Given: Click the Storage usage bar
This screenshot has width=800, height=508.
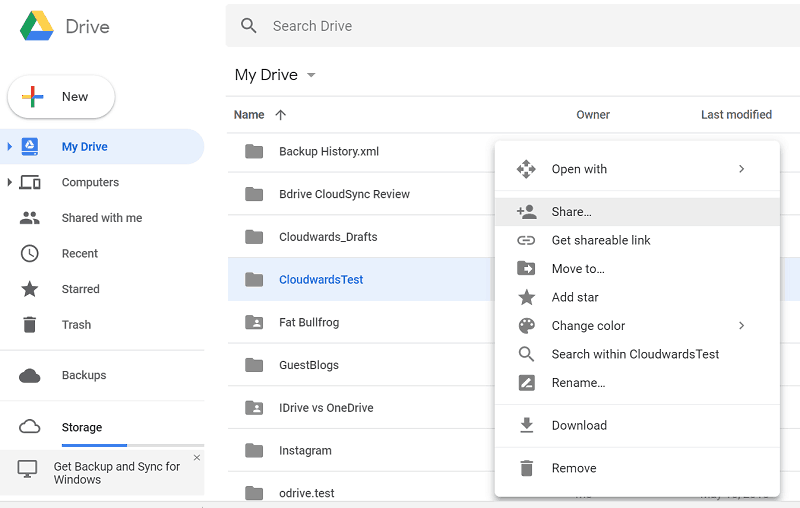Looking at the screenshot, I should (x=133, y=445).
